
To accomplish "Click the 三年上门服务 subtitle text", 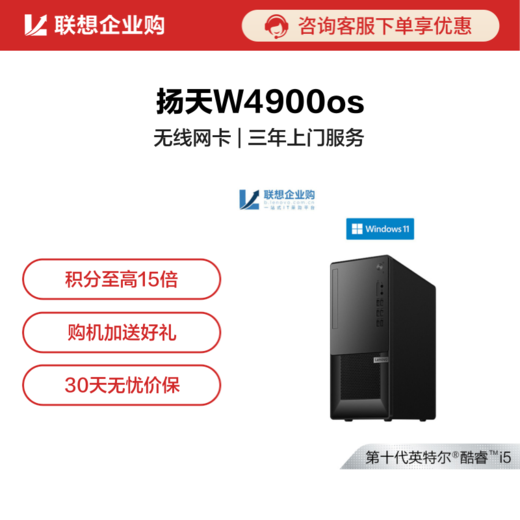I will [306, 138].
